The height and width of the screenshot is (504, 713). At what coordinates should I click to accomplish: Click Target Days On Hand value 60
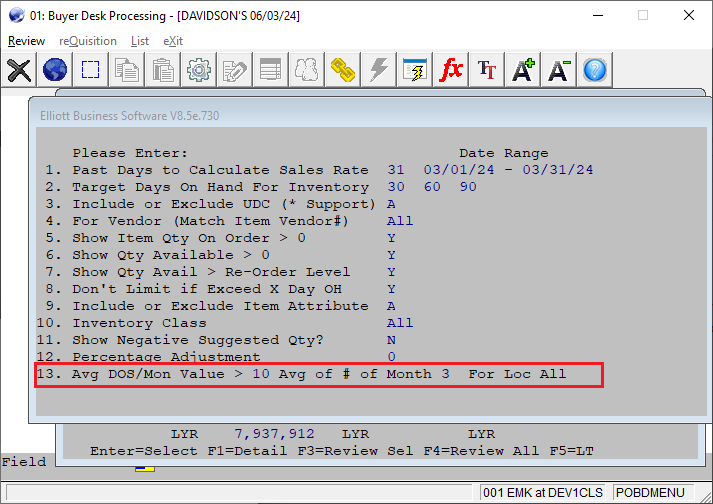(x=432, y=186)
